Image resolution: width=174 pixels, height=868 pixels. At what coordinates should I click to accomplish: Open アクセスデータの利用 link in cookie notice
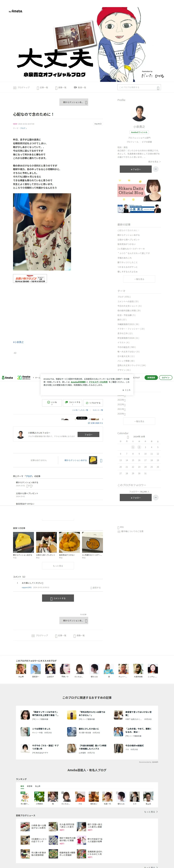click(98, 382)
